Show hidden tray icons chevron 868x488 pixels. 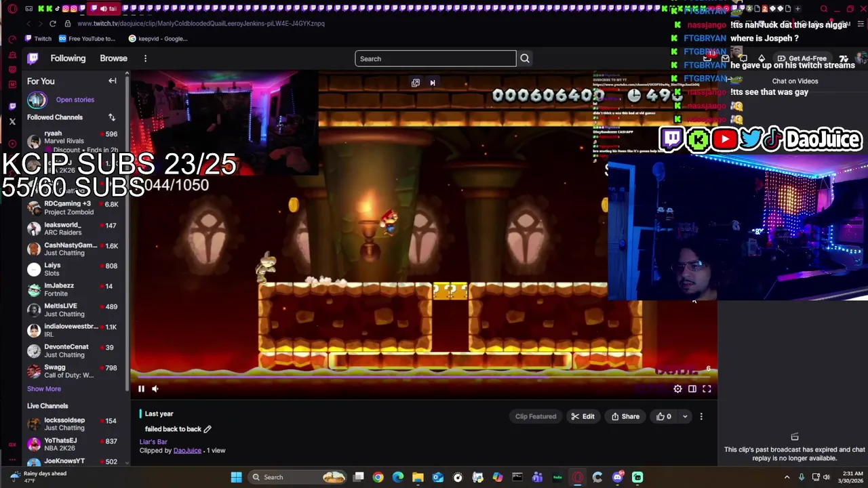tap(787, 477)
